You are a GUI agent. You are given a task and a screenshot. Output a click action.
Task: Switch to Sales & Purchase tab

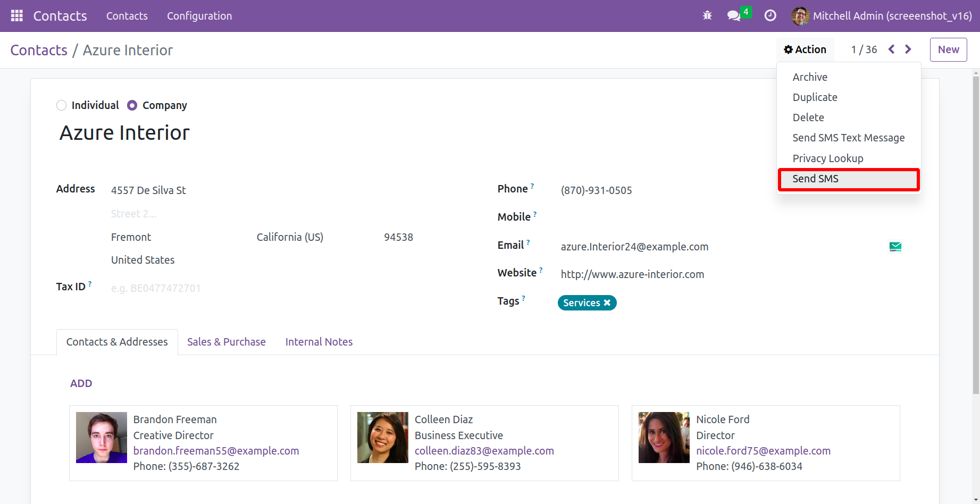click(227, 342)
